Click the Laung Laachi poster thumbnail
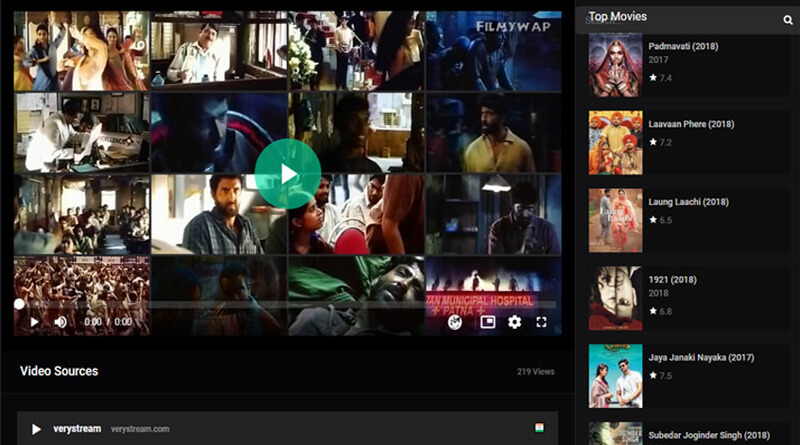Screen dimensions: 800x445 tap(615, 220)
